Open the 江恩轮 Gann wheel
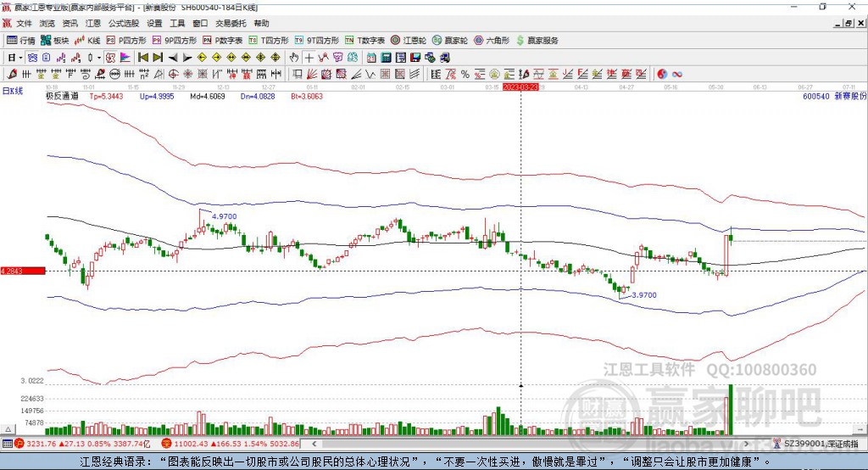This screenshot has width=868, height=470. point(409,41)
